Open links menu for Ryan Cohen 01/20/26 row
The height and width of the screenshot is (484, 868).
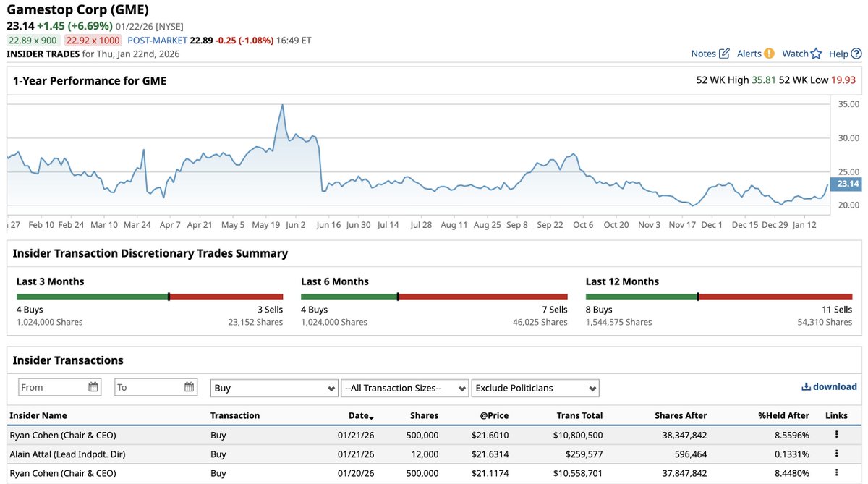coord(836,472)
